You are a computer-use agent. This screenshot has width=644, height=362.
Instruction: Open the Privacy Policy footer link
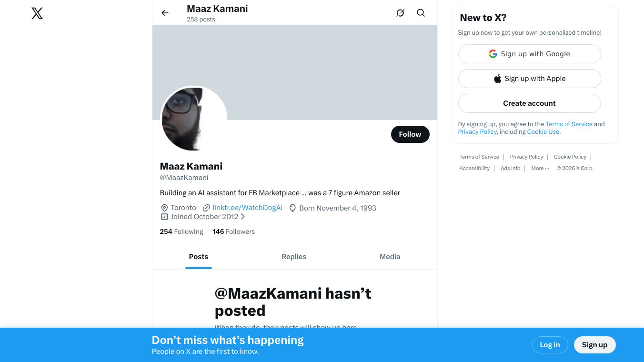(526, 157)
